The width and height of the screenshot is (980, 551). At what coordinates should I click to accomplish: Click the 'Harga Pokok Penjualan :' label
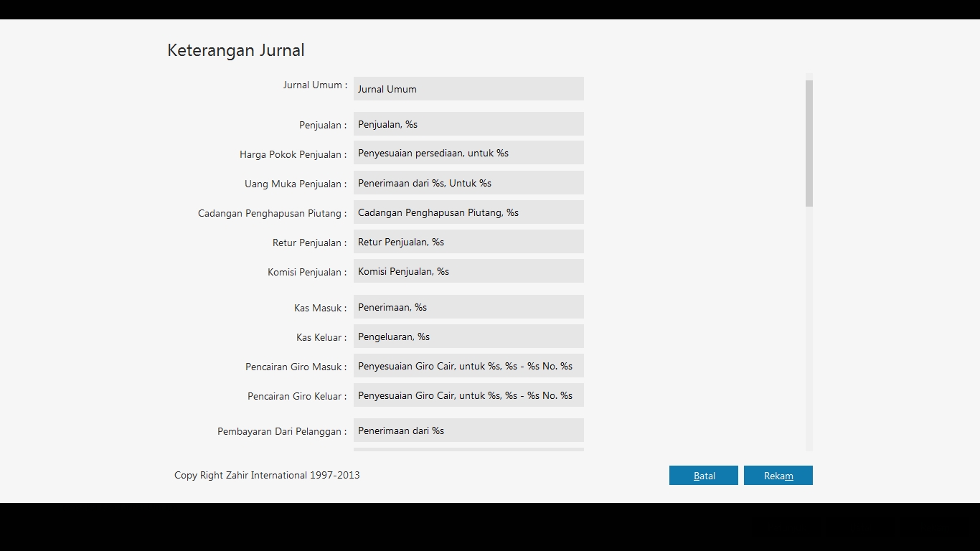[x=293, y=154]
